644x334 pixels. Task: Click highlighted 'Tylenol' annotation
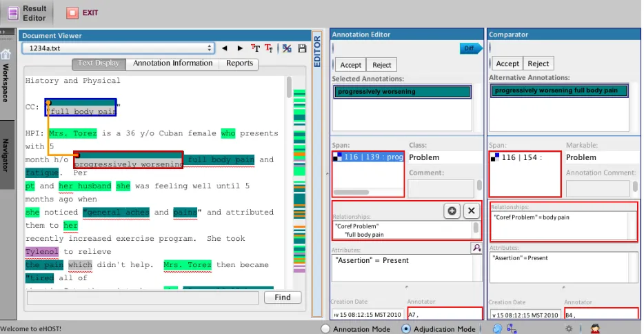[x=42, y=251]
